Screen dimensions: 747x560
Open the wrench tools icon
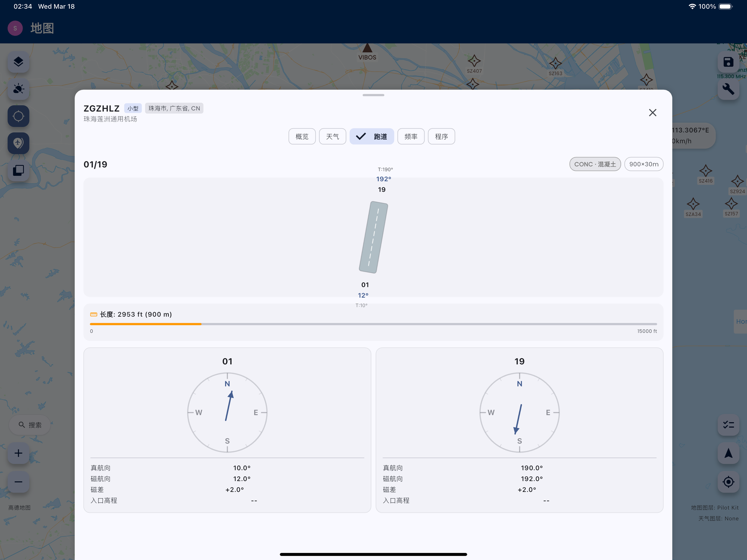point(728,89)
